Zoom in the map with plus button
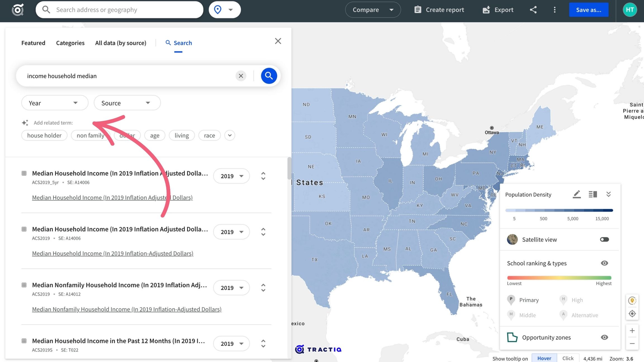 click(632, 331)
